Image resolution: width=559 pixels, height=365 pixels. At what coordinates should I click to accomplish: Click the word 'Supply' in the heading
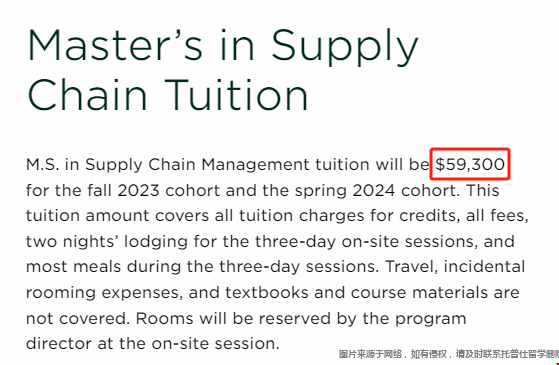coord(344,48)
